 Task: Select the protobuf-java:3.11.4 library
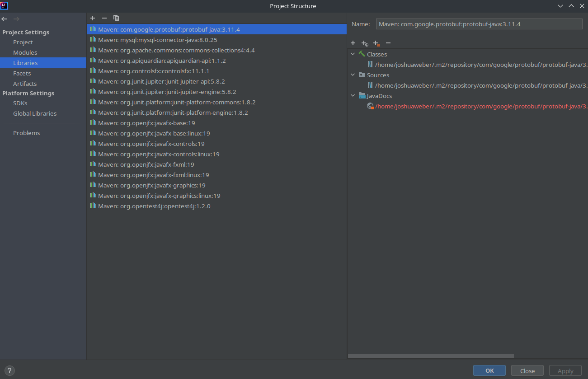pyautogui.click(x=216, y=29)
